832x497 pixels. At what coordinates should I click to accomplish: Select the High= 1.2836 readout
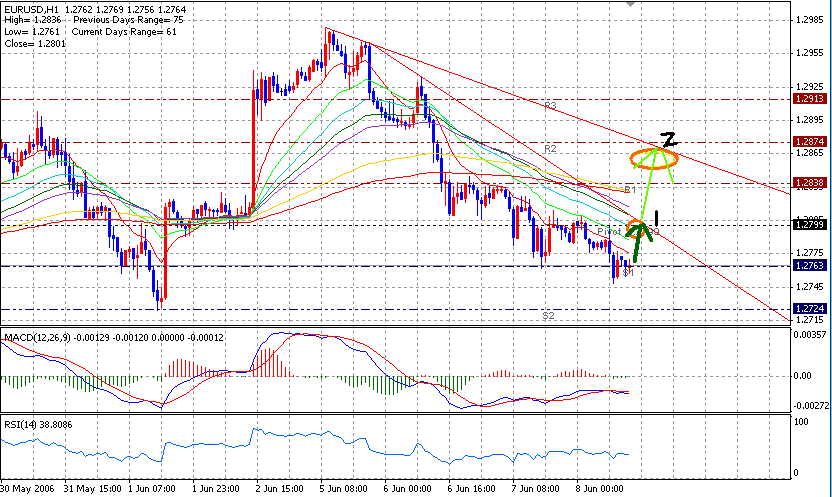32,20
